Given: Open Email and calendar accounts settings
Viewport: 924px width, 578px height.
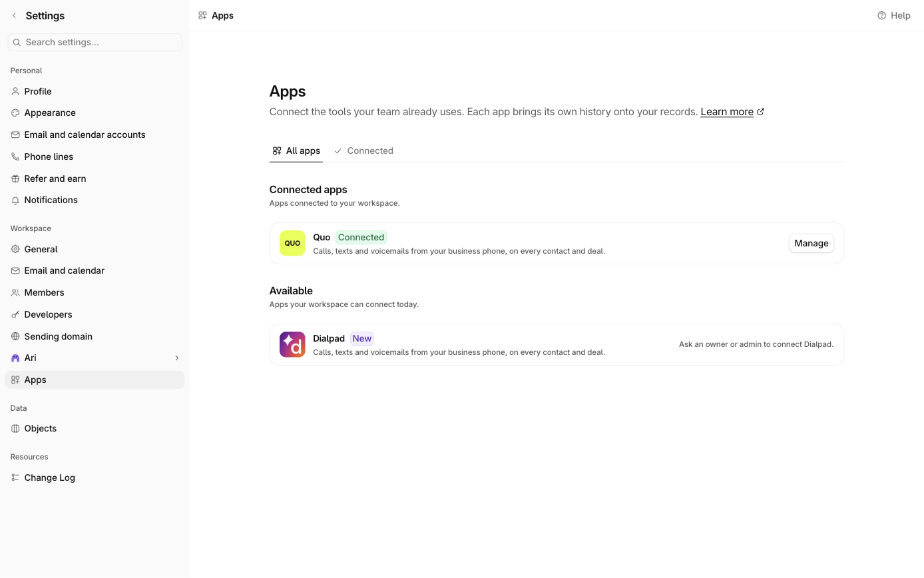Looking at the screenshot, I should [x=95, y=135].
